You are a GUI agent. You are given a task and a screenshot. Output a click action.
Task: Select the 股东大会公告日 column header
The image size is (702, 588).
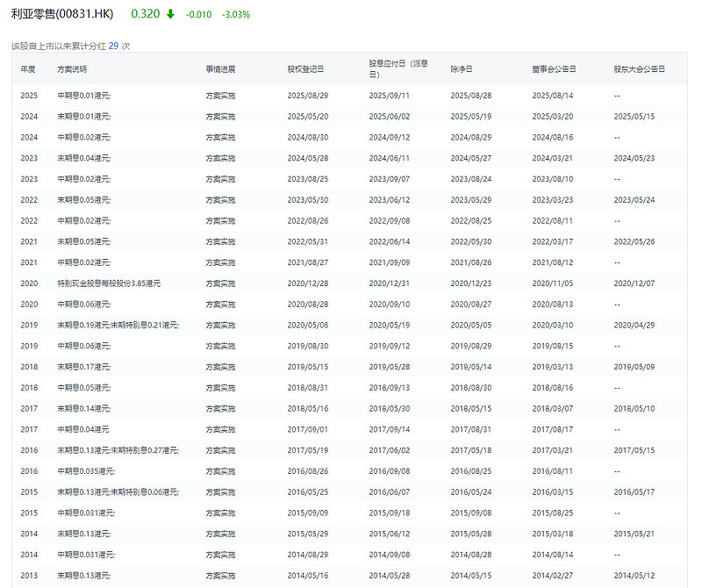click(x=639, y=68)
